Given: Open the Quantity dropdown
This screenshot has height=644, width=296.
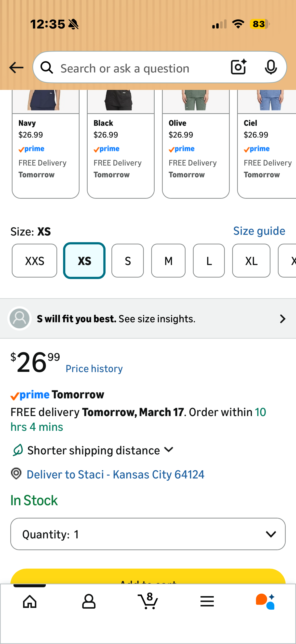Looking at the screenshot, I should 148,534.
